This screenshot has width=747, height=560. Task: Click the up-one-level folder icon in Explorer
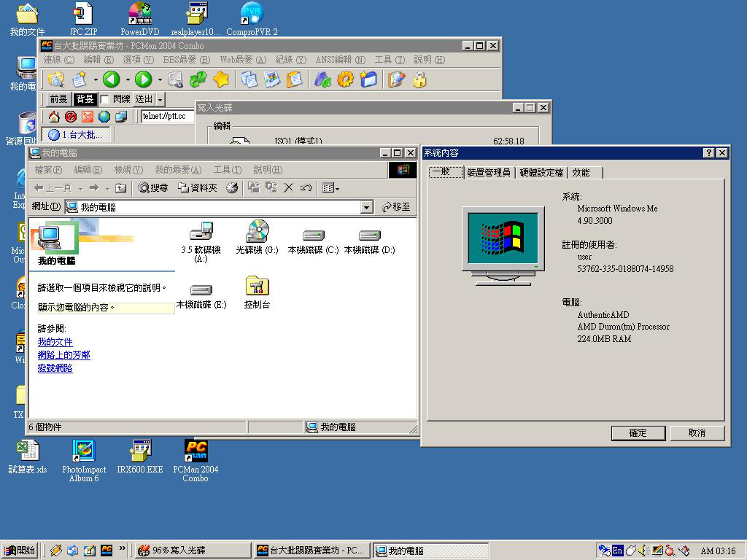click(121, 188)
